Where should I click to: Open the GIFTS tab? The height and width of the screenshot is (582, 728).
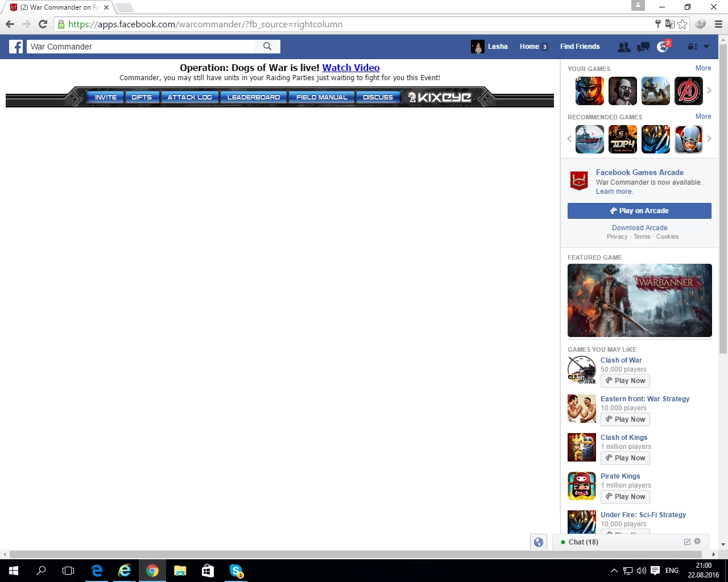tap(142, 97)
